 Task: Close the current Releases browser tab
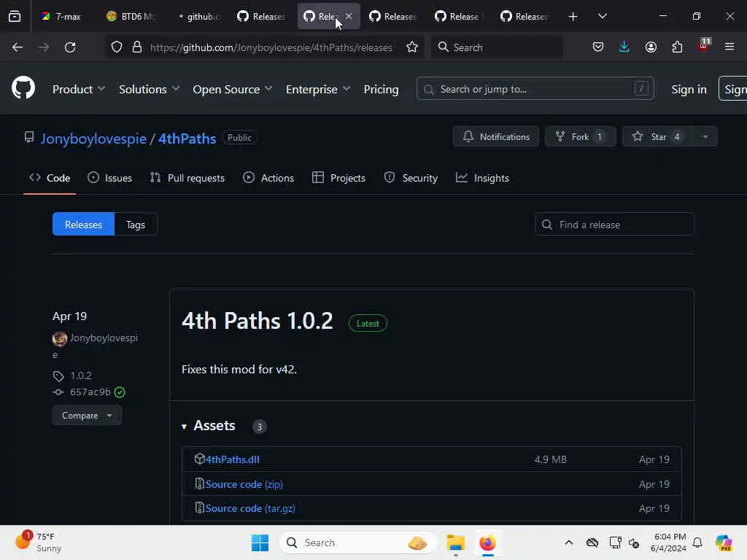pos(349,17)
